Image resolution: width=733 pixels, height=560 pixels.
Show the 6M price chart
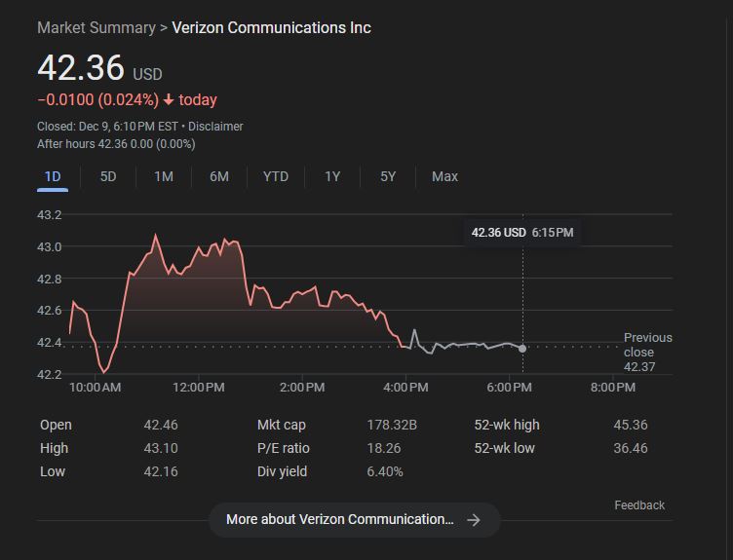click(x=219, y=177)
